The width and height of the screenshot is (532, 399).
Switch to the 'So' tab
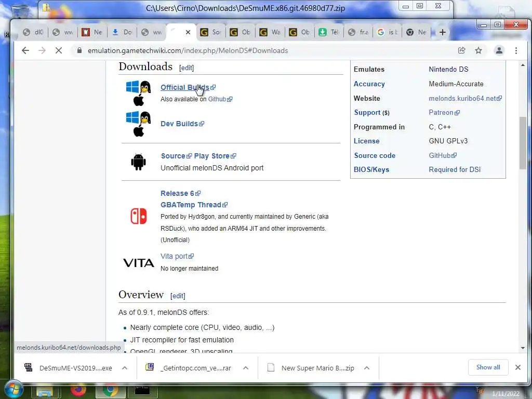click(211, 32)
